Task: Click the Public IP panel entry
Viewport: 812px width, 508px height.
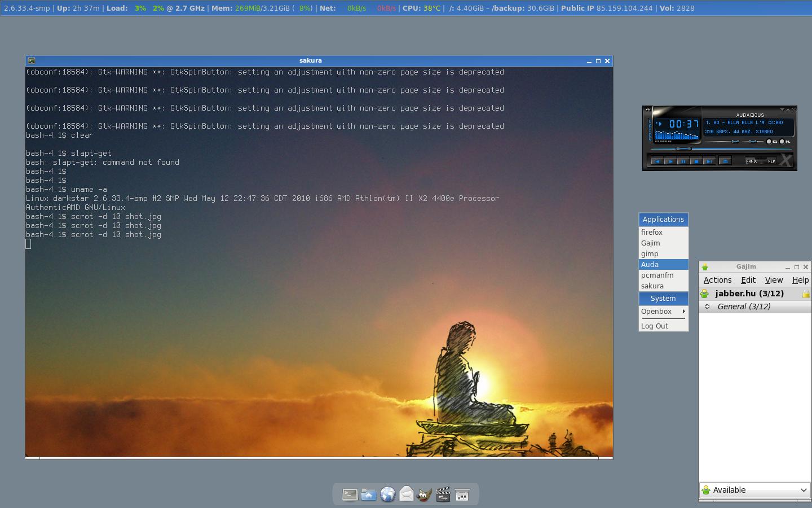Action: (x=607, y=8)
